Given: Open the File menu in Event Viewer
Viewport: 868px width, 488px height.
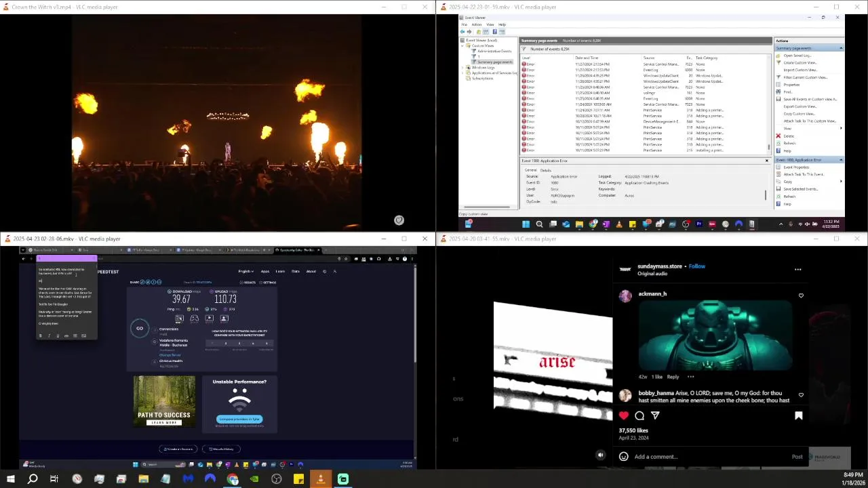Looking at the screenshot, I should tap(465, 24).
